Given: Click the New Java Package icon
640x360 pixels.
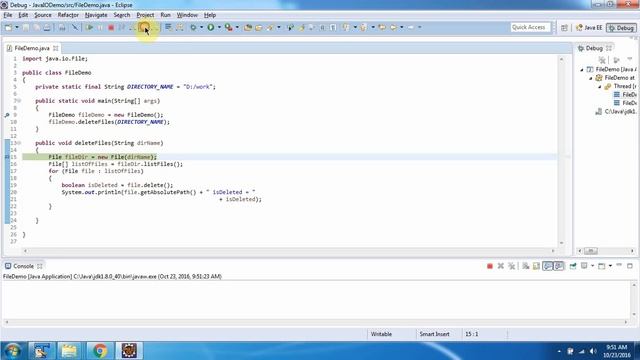Looking at the screenshot, I should click(x=248, y=27).
